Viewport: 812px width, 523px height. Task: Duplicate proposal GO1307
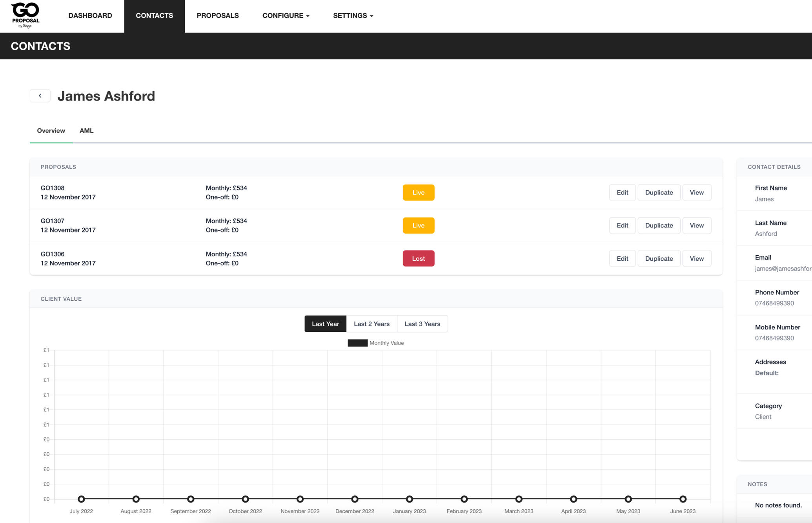[659, 225]
